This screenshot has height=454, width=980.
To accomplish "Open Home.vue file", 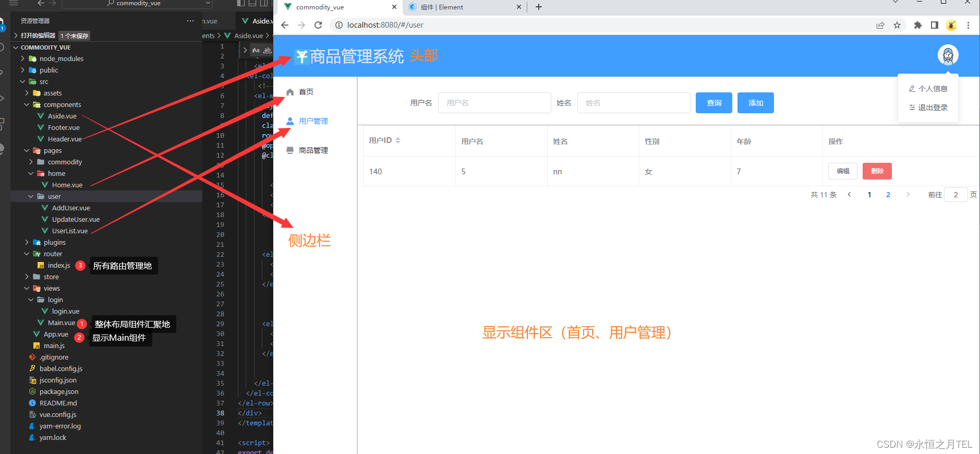I will coord(67,185).
